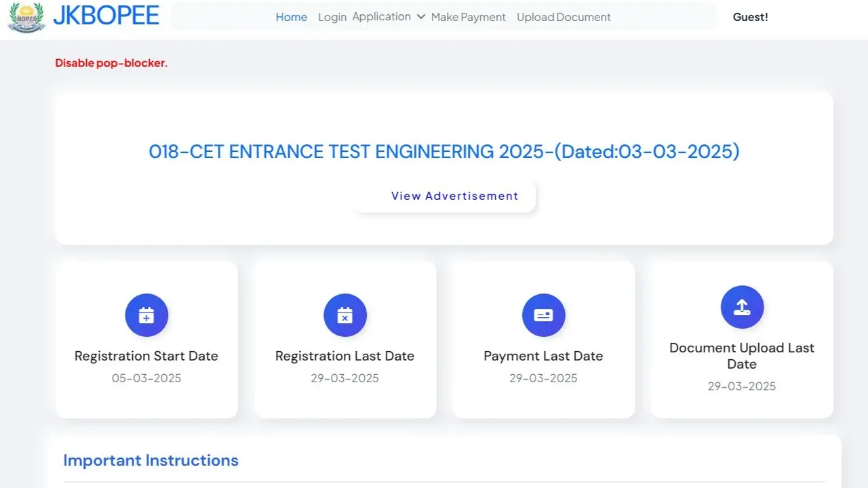Open the Login menu item
Image resolution: width=868 pixels, height=488 pixels.
point(332,17)
